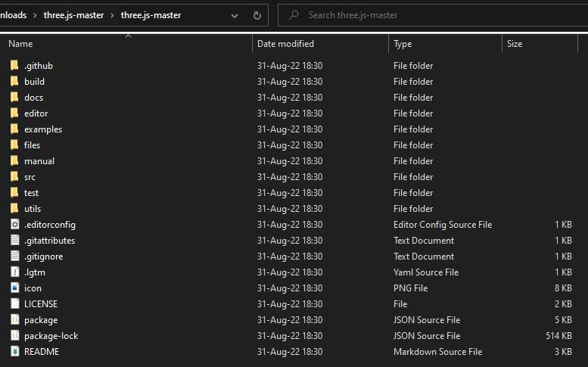Click the .gitignore text file icon
Image resolution: width=588 pixels, height=367 pixels.
[x=14, y=257]
